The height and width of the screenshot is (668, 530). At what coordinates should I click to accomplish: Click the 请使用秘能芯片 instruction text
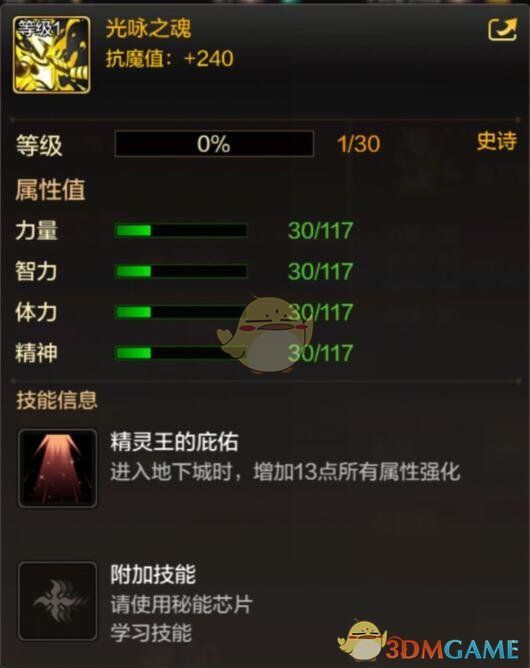click(181, 604)
